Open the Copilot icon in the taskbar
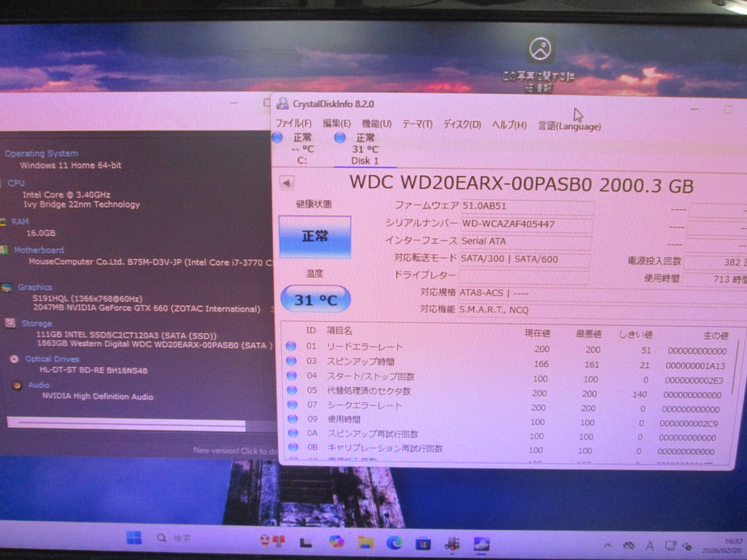The width and height of the screenshot is (747, 560). click(x=336, y=542)
